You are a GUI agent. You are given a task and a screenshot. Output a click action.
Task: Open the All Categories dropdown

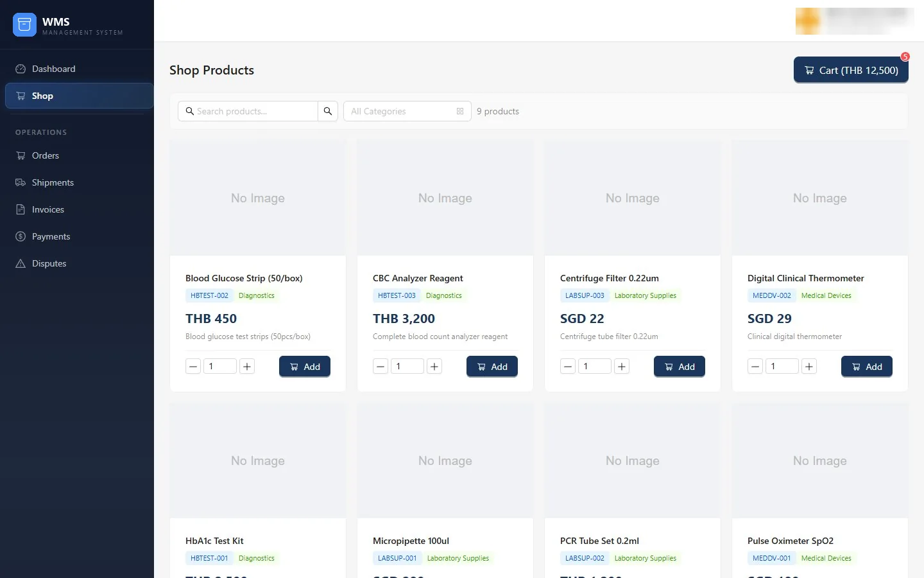[x=407, y=111]
